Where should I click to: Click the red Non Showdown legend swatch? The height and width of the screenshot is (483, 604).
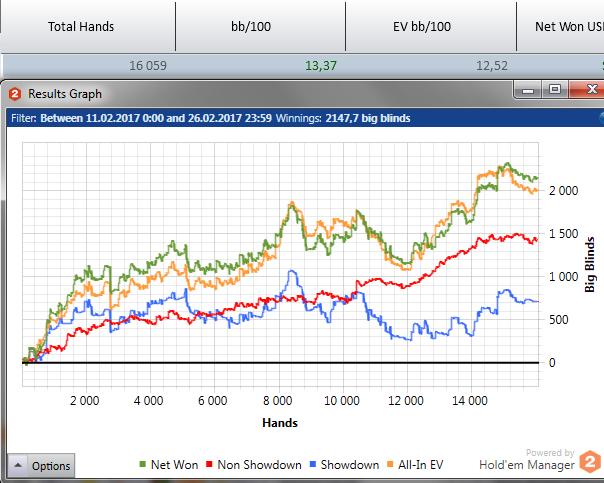[209, 464]
